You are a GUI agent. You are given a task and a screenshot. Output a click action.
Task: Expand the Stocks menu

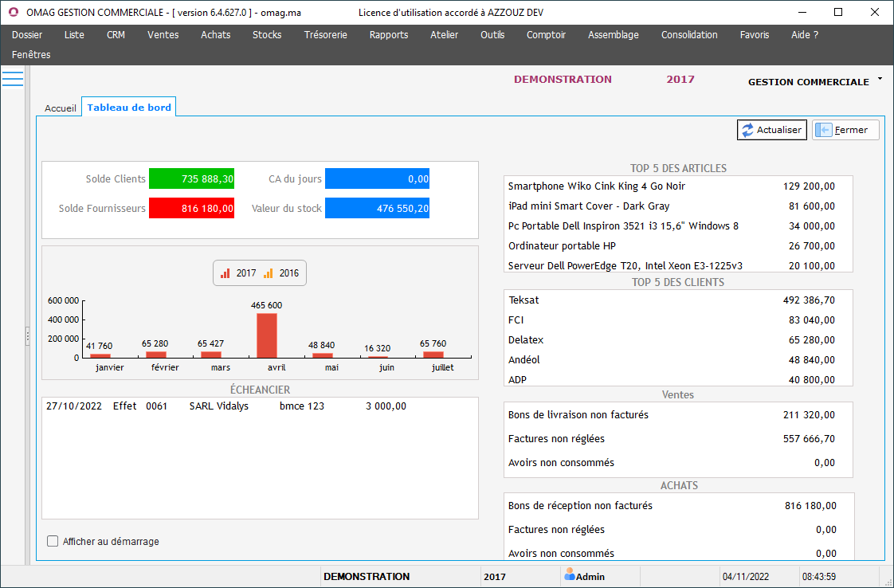point(267,35)
